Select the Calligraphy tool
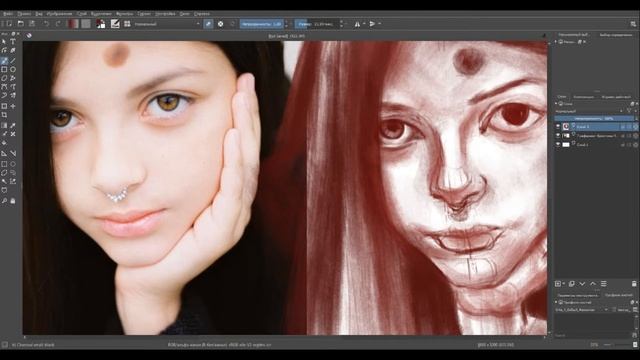 pyautogui.click(x=13, y=50)
